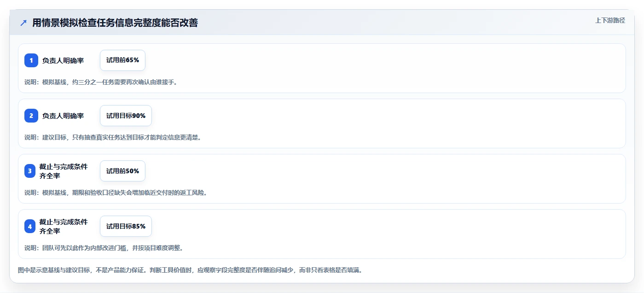Click the number 1 step badge
This screenshot has height=293, width=644.
(31, 60)
